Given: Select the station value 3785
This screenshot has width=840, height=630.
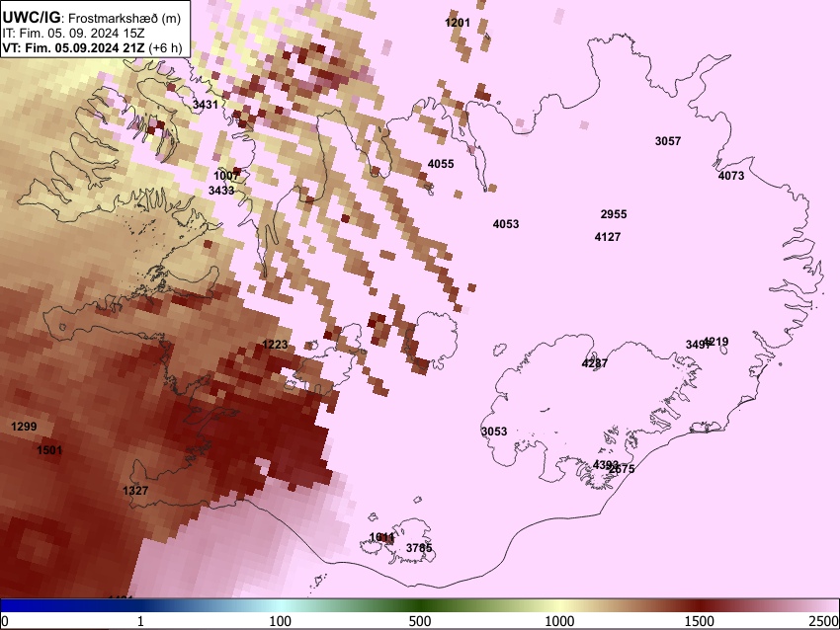Looking at the screenshot, I should (419, 548).
